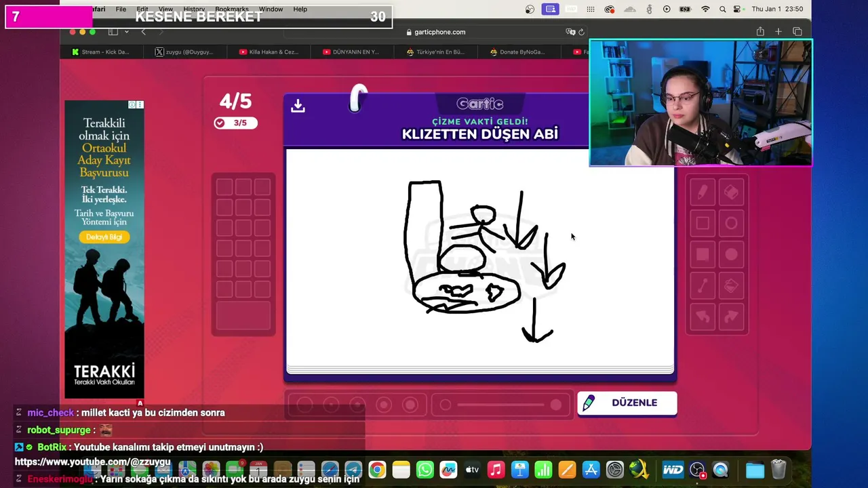
Task: Select the middle brush size circle
Action: coord(357,405)
